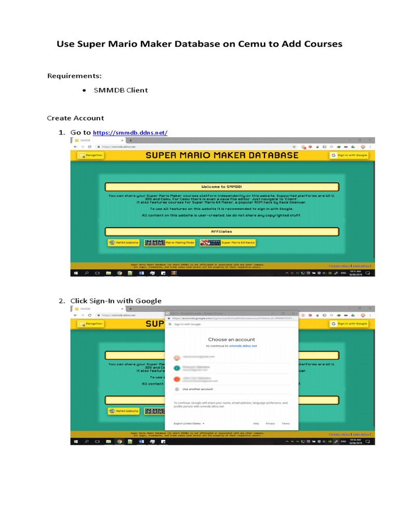Open Legal Notice footer link in step 1
Viewport: 399px width, 532px height.
[361, 265]
